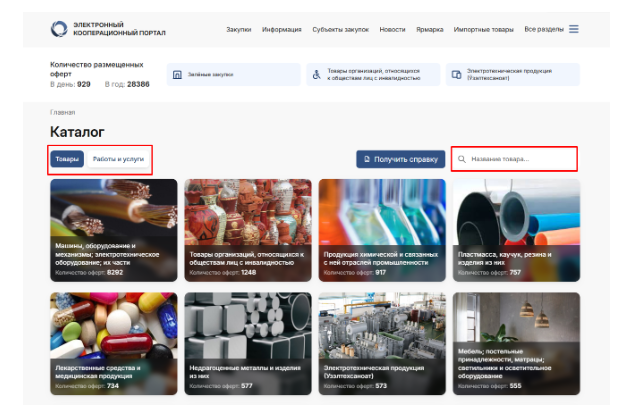Screen dimensions: 622x413
Task: Open the factory Электротехническая продукция card
Action: pos(382,344)
